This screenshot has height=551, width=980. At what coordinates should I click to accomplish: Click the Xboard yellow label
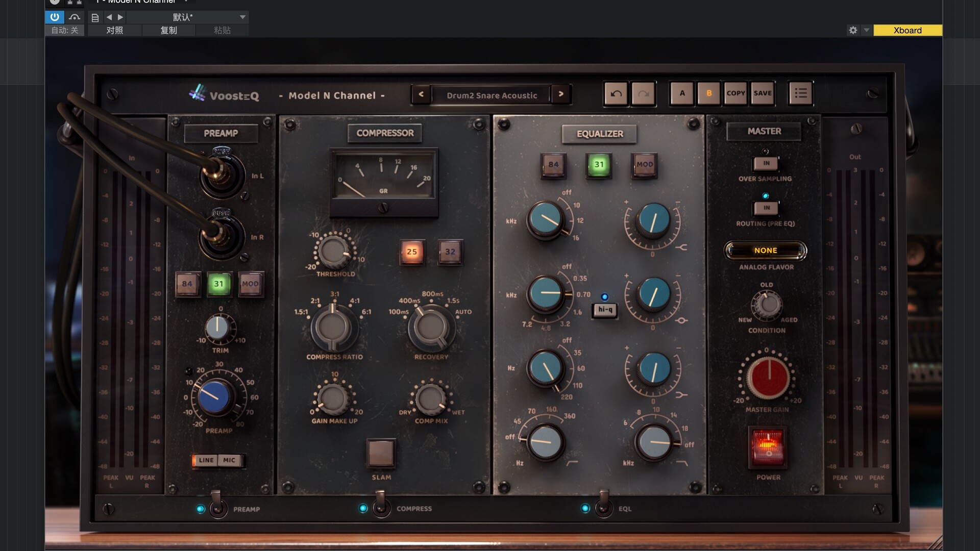pyautogui.click(x=908, y=31)
